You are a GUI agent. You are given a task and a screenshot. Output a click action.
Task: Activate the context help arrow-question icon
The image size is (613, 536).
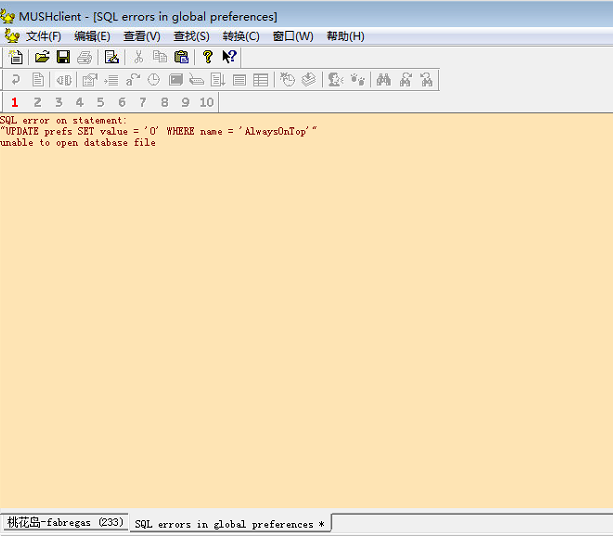pos(229,57)
